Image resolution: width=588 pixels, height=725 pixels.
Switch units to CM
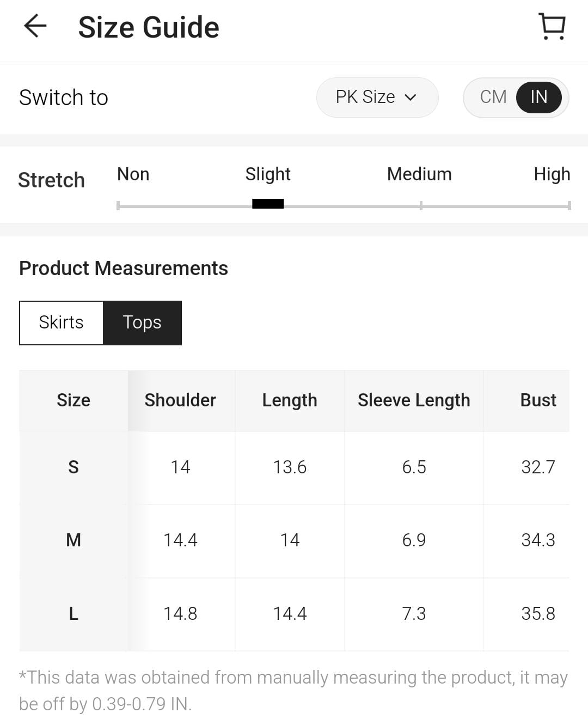click(x=493, y=97)
